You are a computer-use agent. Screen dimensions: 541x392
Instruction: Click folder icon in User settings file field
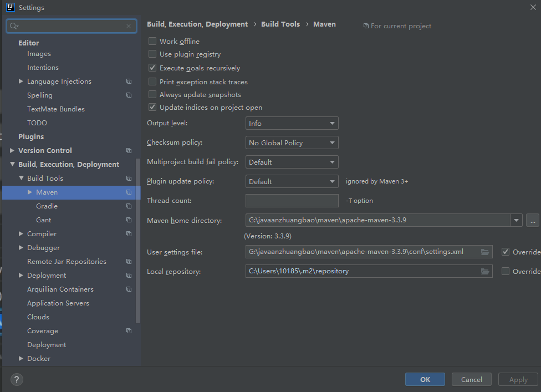point(485,252)
